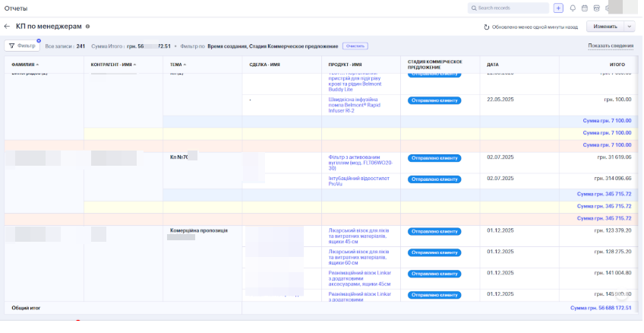Click the Стадия Коммерческое предложение column header
The height and width of the screenshot is (333, 644).
pyautogui.click(x=434, y=65)
